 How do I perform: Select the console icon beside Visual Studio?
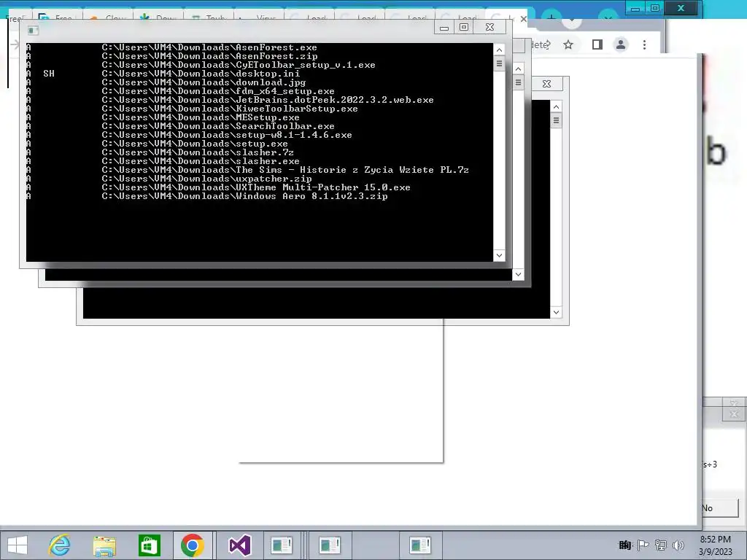tap(282, 545)
